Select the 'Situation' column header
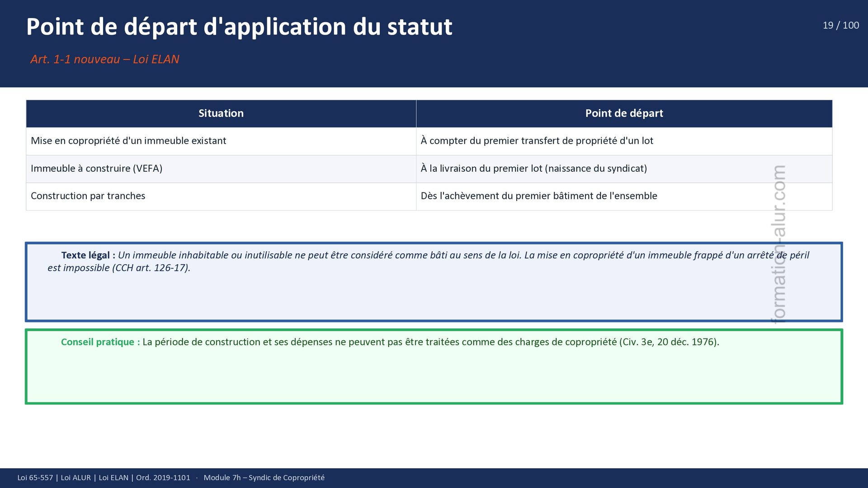The image size is (868, 488). tap(221, 113)
